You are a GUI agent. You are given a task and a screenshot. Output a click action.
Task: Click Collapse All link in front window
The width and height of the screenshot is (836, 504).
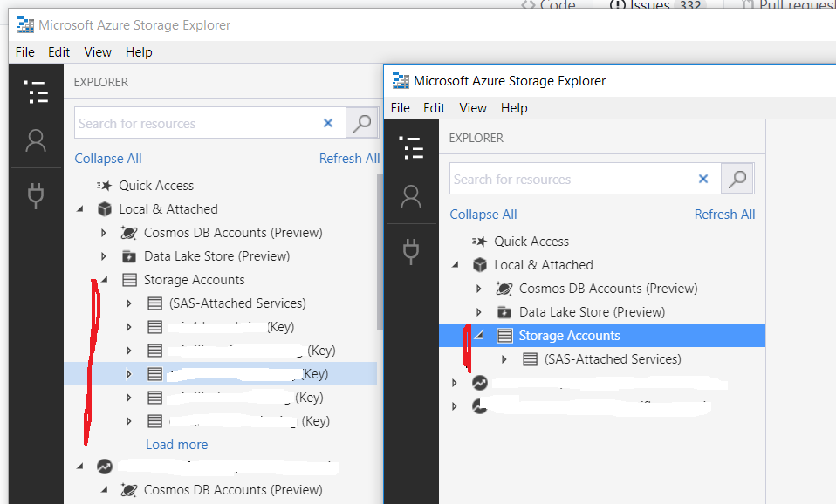483,215
